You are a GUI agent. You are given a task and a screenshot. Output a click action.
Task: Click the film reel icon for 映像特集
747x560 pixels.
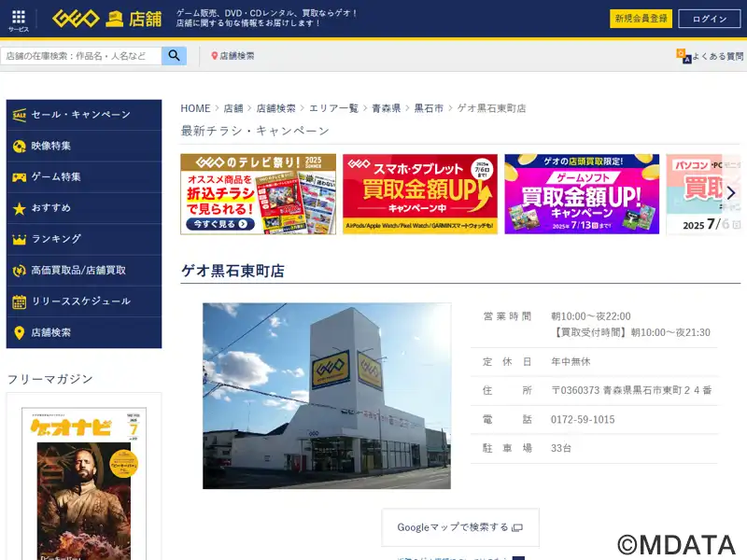19,147
